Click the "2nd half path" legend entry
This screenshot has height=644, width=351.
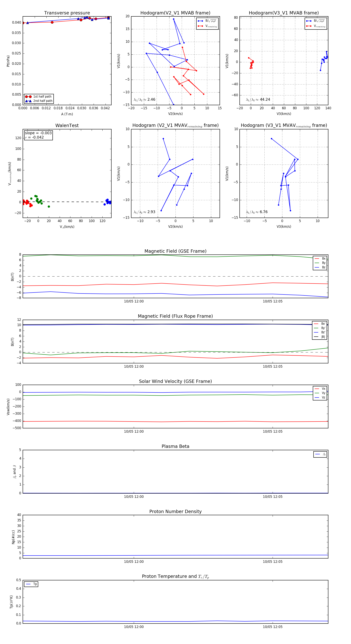(x=39, y=101)
